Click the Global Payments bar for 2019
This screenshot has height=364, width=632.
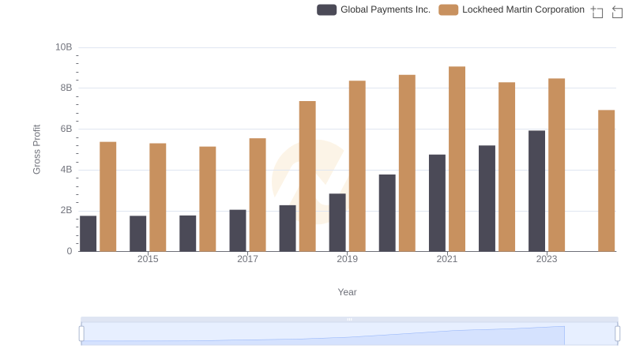pyautogui.click(x=337, y=223)
